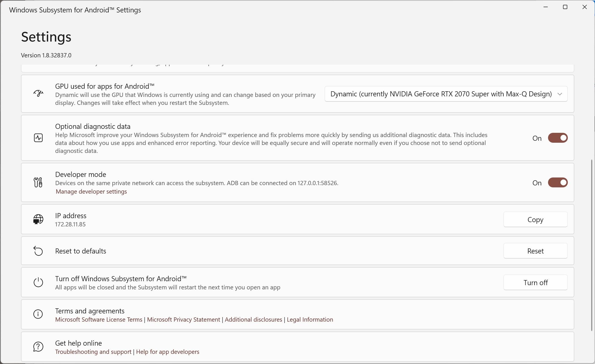595x364 pixels.
Task: Select Dynamic GPU option from dropdown
Action: pos(446,94)
